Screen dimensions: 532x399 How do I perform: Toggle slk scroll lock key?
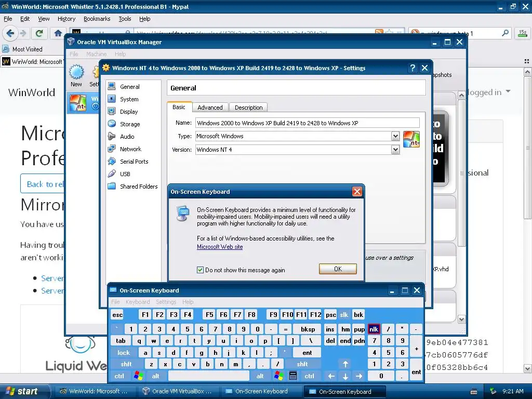tap(344, 314)
